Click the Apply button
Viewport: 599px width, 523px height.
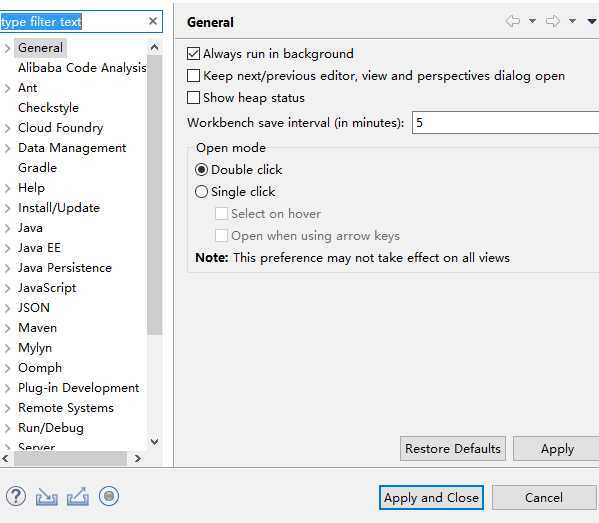[x=557, y=449]
